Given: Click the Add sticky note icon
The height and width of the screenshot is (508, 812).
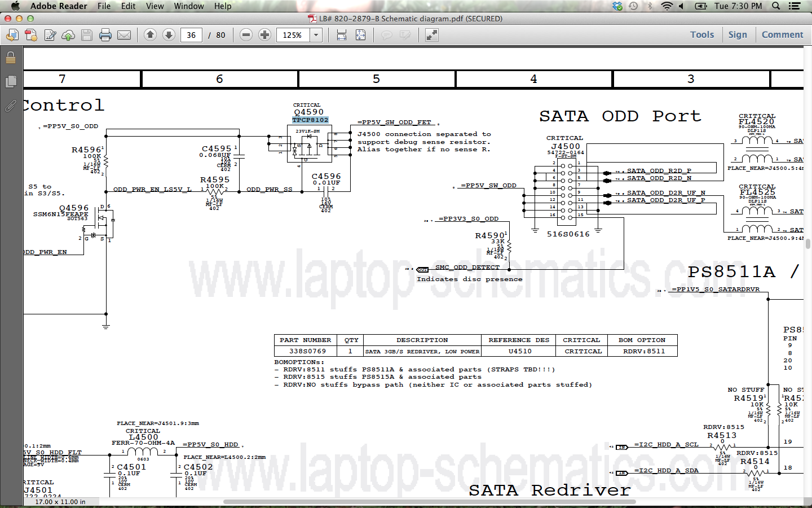Looking at the screenshot, I should point(386,35).
